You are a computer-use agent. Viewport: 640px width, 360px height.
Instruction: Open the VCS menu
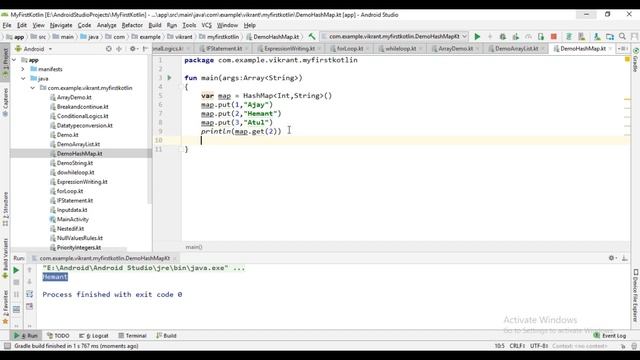pyautogui.click(x=207, y=25)
